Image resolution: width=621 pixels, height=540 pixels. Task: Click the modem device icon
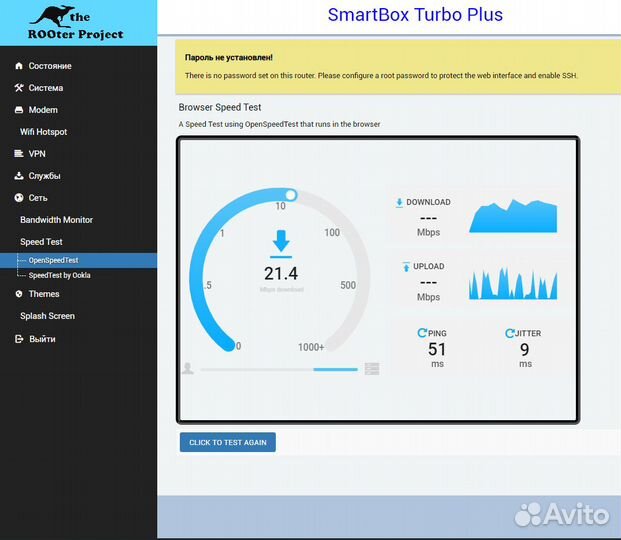click(x=19, y=110)
